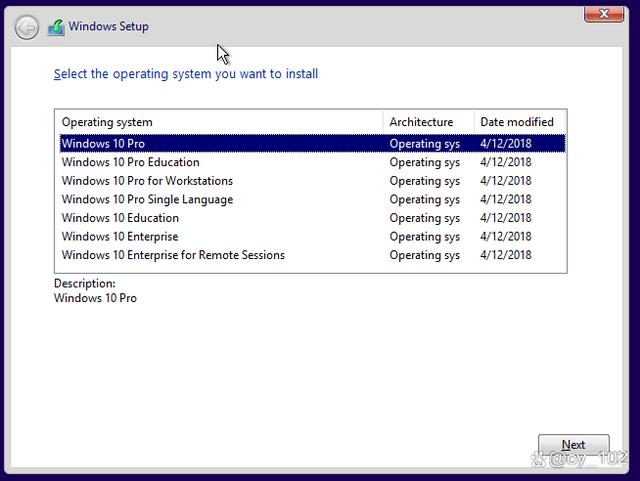
Task: Close the Windows Setup dialog
Action: coord(604,14)
